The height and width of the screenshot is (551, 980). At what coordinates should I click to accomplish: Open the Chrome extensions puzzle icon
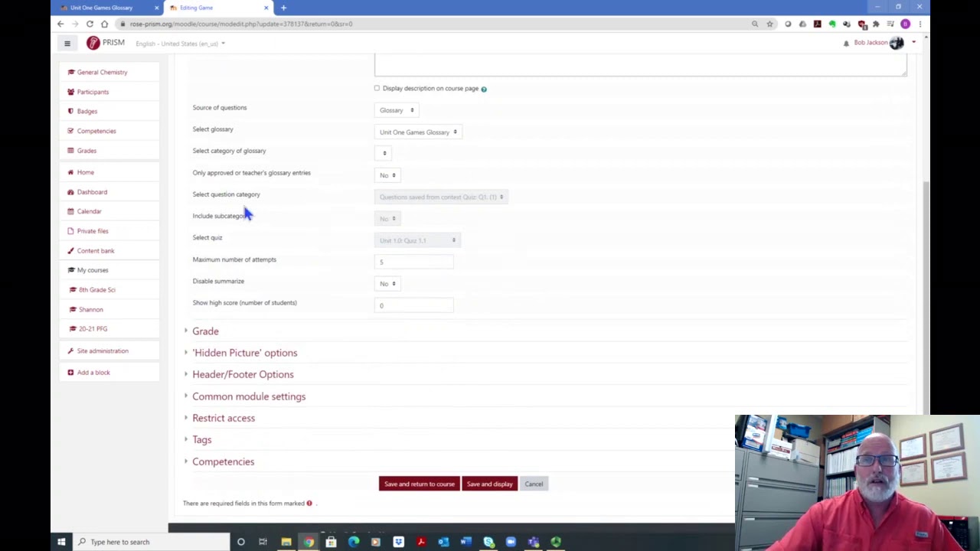(x=876, y=24)
